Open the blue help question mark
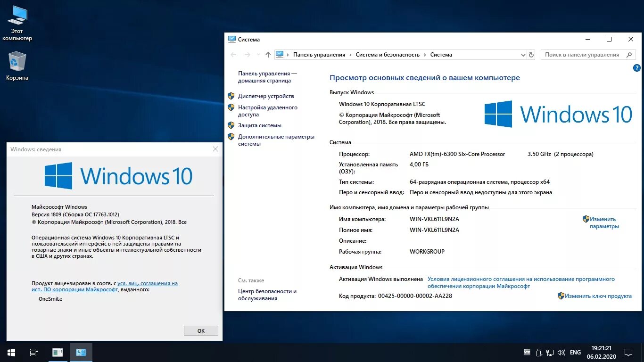This screenshot has height=362, width=644. point(636,68)
